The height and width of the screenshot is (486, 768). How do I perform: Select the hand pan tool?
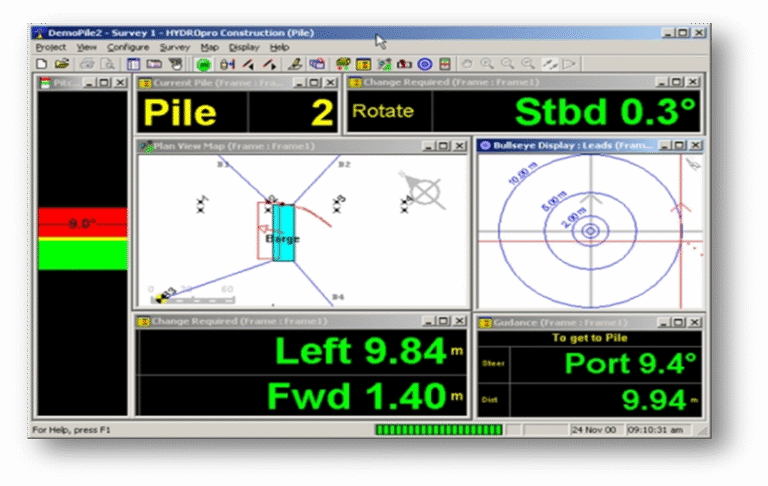(468, 64)
